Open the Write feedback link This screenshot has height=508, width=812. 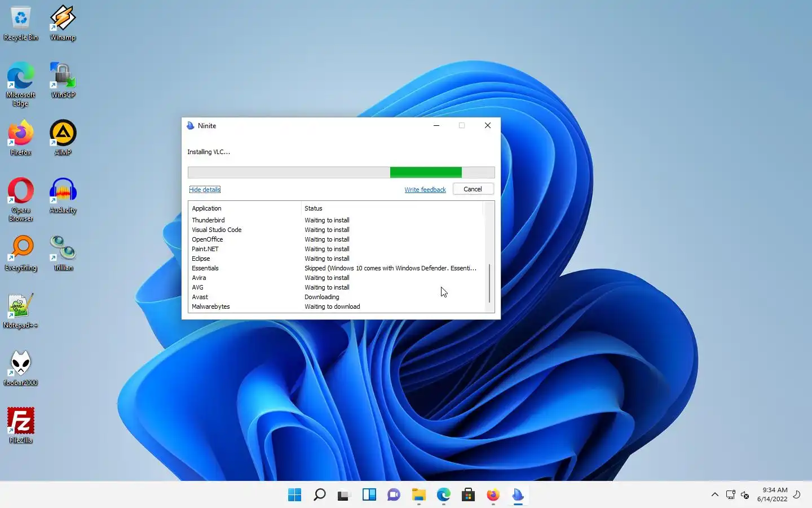tap(425, 190)
